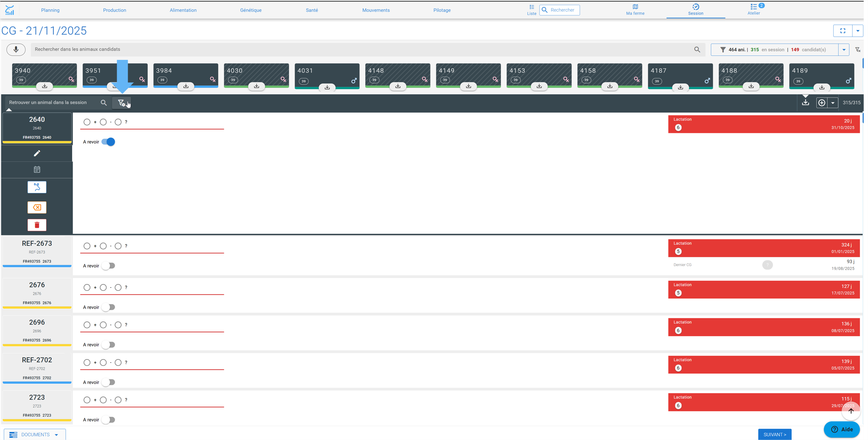Select the + radio for animal 2696
This screenshot has width=868, height=440.
click(x=87, y=325)
